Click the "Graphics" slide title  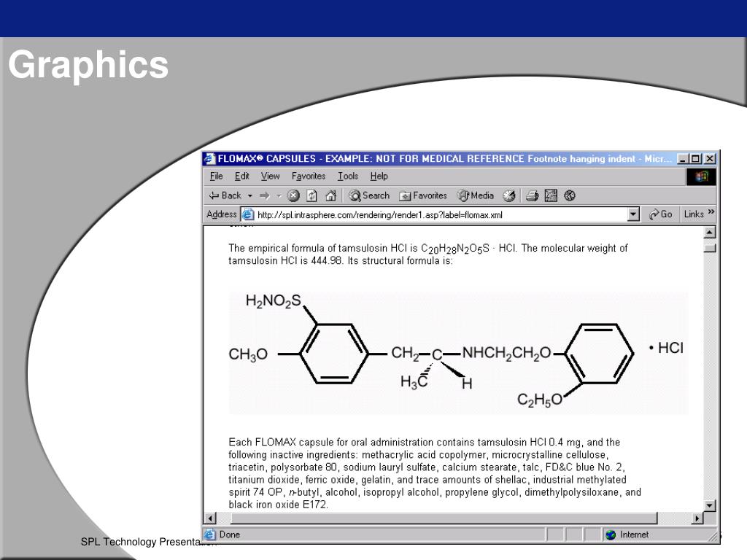click(88, 65)
